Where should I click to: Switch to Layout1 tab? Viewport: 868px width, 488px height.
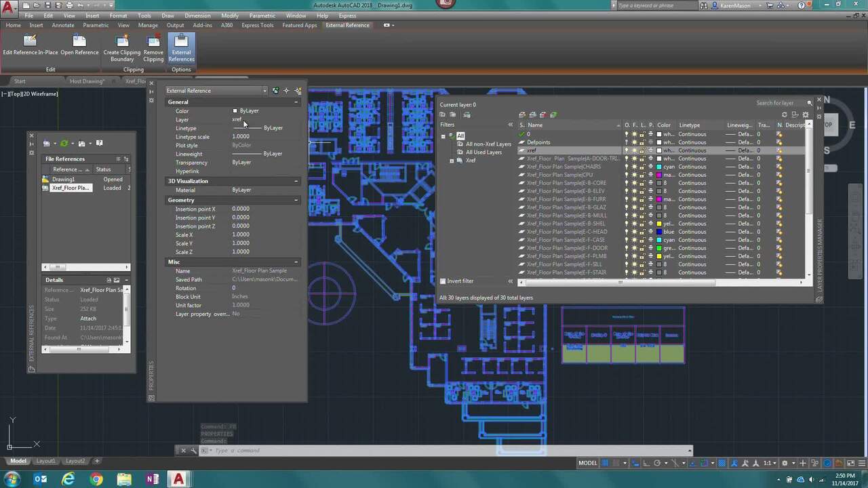pos(45,461)
